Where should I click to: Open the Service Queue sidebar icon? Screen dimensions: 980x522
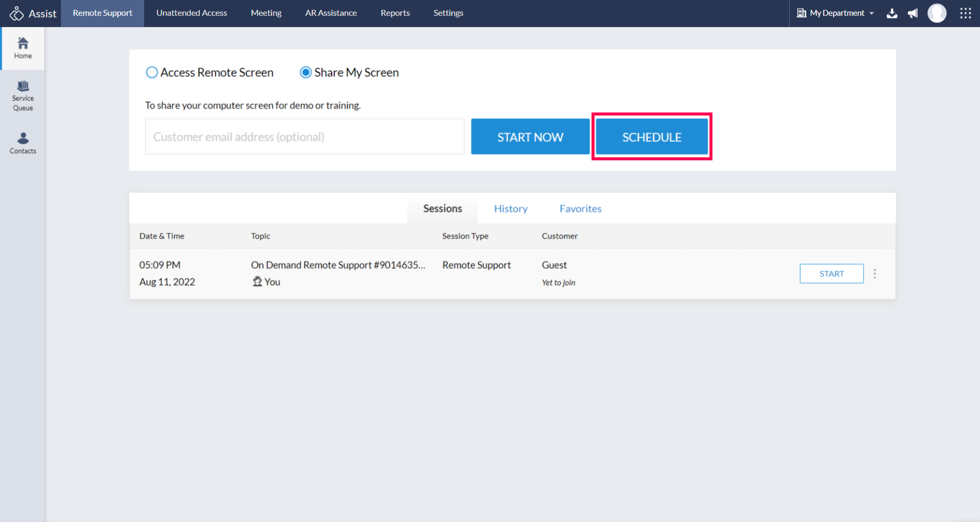pos(23,96)
